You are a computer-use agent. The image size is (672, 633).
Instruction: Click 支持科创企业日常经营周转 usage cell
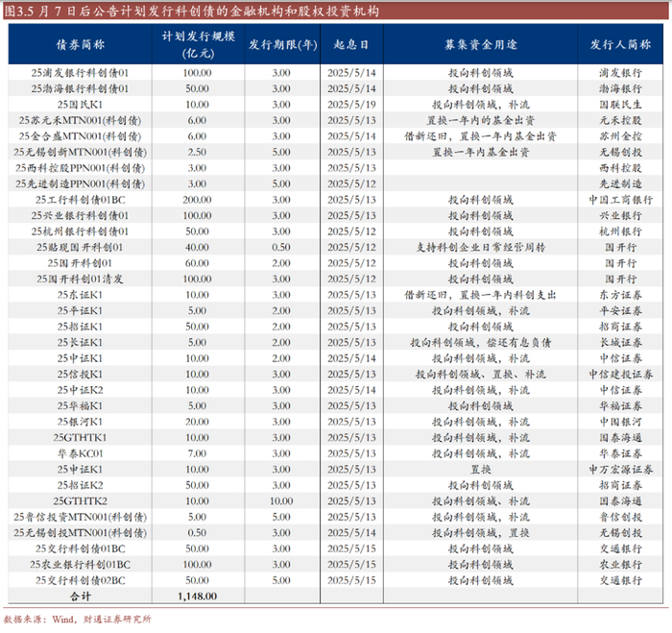(480, 248)
